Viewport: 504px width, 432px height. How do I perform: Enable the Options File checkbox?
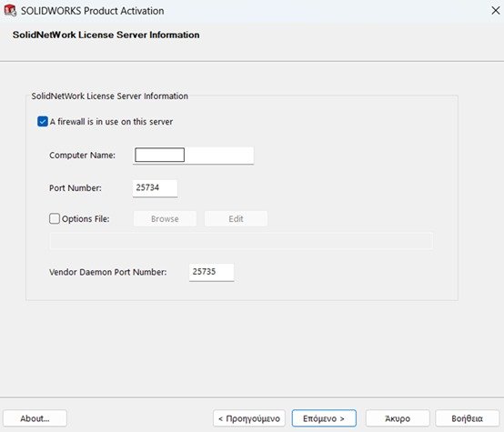(55, 218)
